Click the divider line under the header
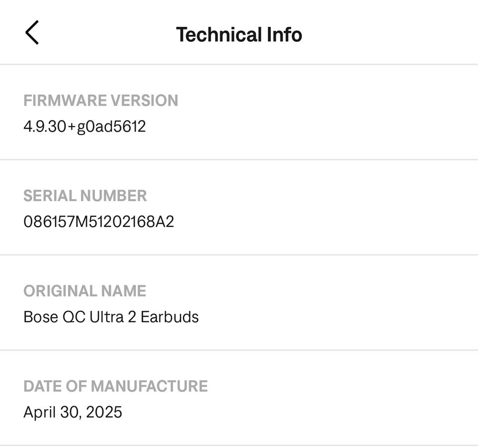Screen dimensions: 478x448 click(x=239, y=64)
